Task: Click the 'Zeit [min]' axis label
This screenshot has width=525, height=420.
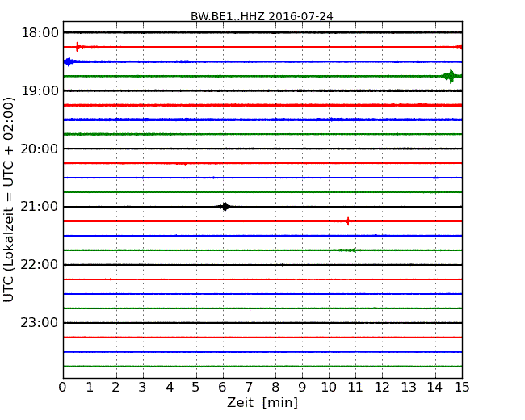Action: point(262,403)
